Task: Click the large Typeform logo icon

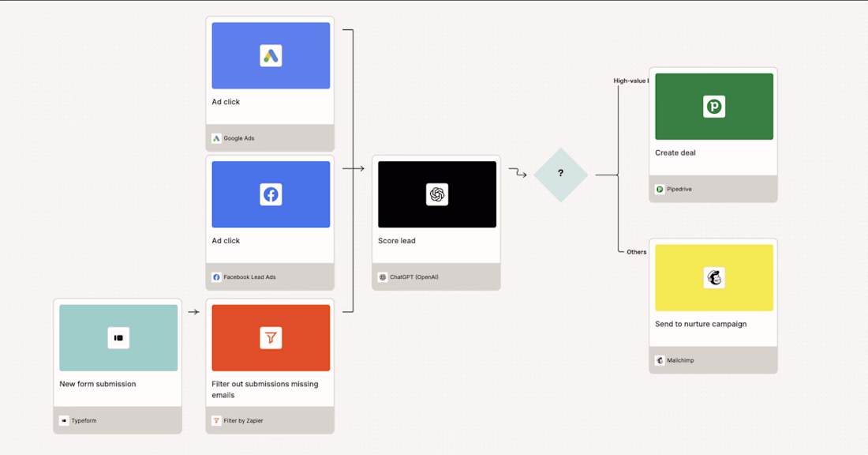Action: click(118, 337)
